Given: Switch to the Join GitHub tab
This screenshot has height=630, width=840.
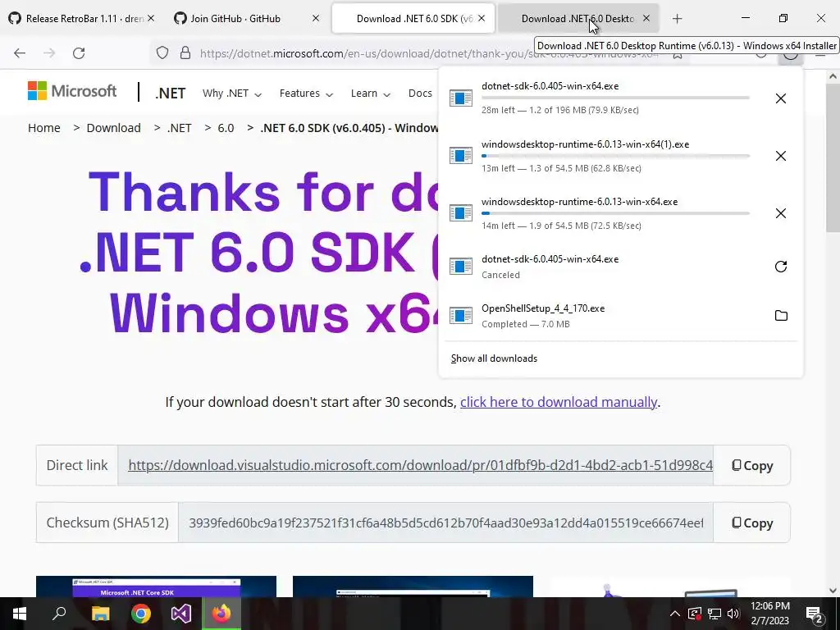Looking at the screenshot, I should (235, 18).
